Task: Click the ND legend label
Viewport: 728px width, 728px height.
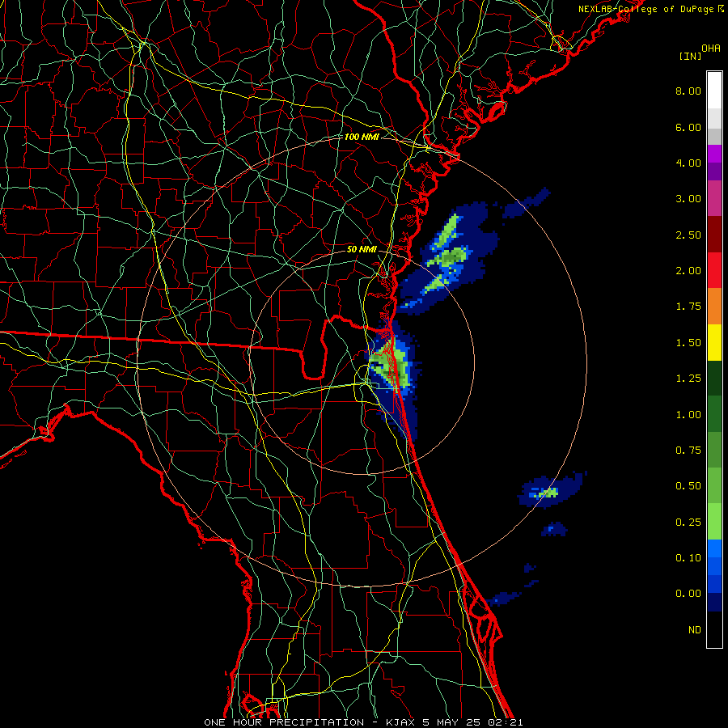Action: click(695, 630)
